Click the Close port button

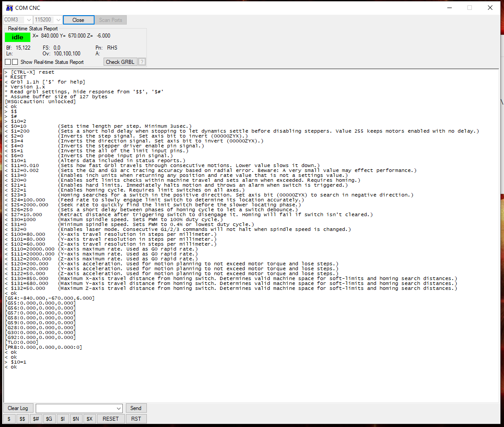coord(79,20)
